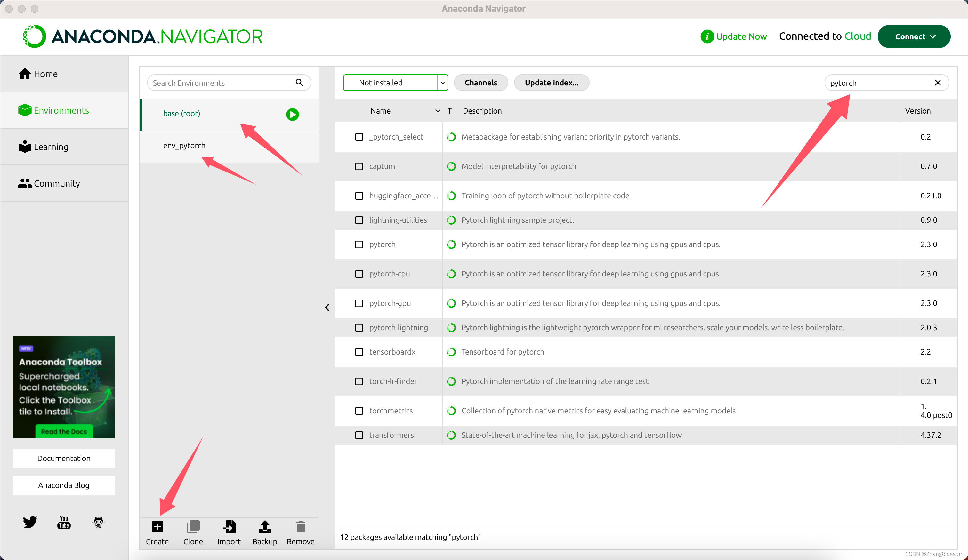The width and height of the screenshot is (968, 560).
Task: Clear the pytorch search with X icon
Action: click(937, 82)
